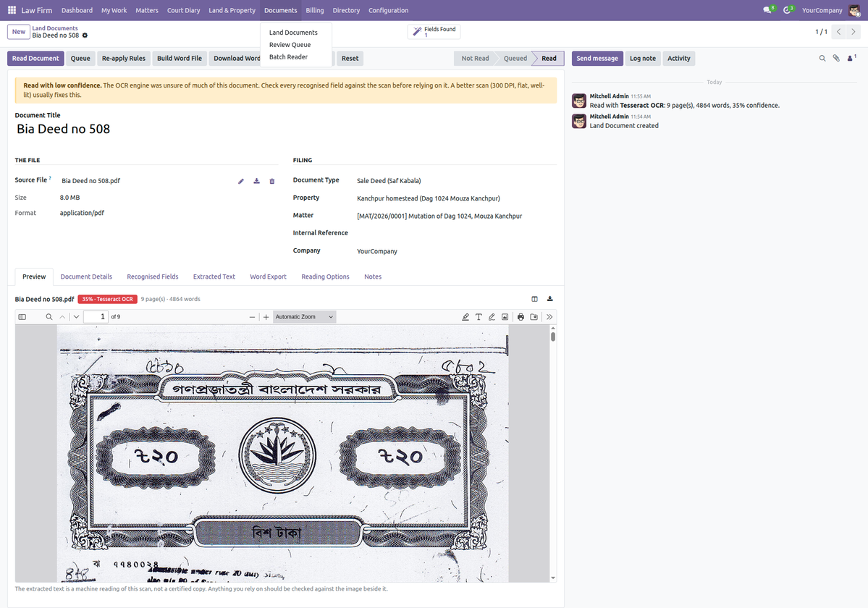Viewport: 868px width, 608px height.
Task: Switch to Reading Options tab
Action: pos(325,276)
